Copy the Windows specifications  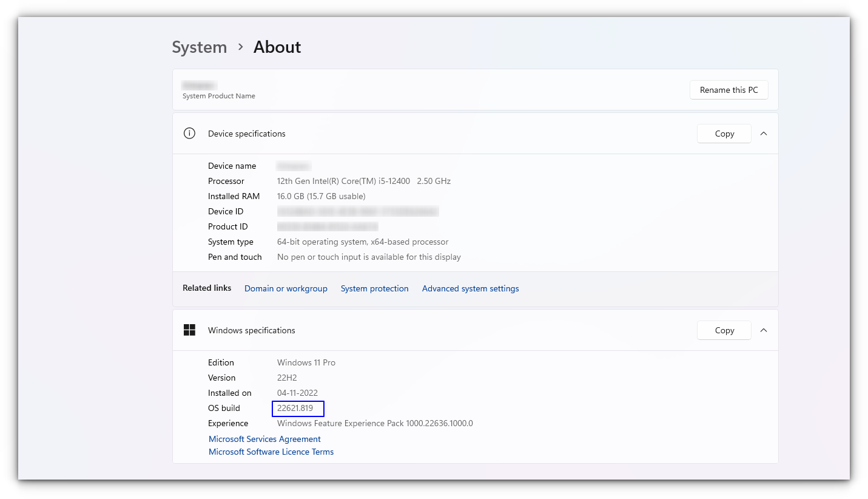point(724,330)
